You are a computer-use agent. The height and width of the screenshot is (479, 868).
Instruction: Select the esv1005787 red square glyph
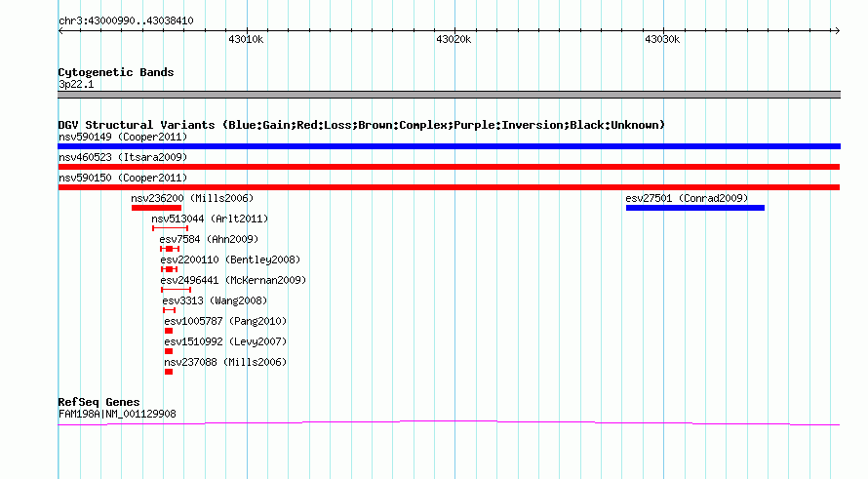click(x=169, y=331)
